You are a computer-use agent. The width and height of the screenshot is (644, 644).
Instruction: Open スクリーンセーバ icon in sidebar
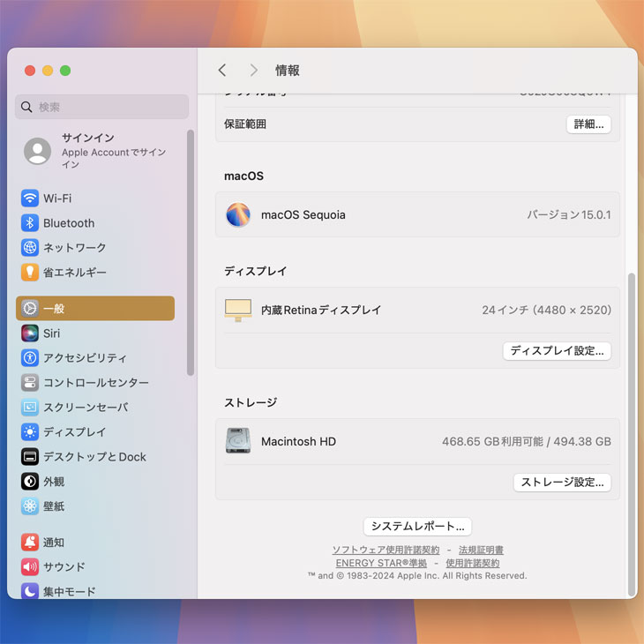coord(30,408)
